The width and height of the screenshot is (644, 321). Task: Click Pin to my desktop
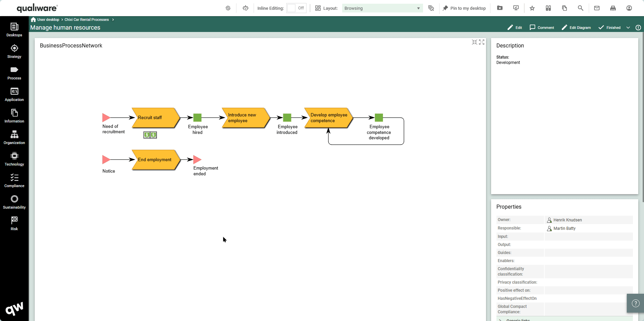point(464,8)
